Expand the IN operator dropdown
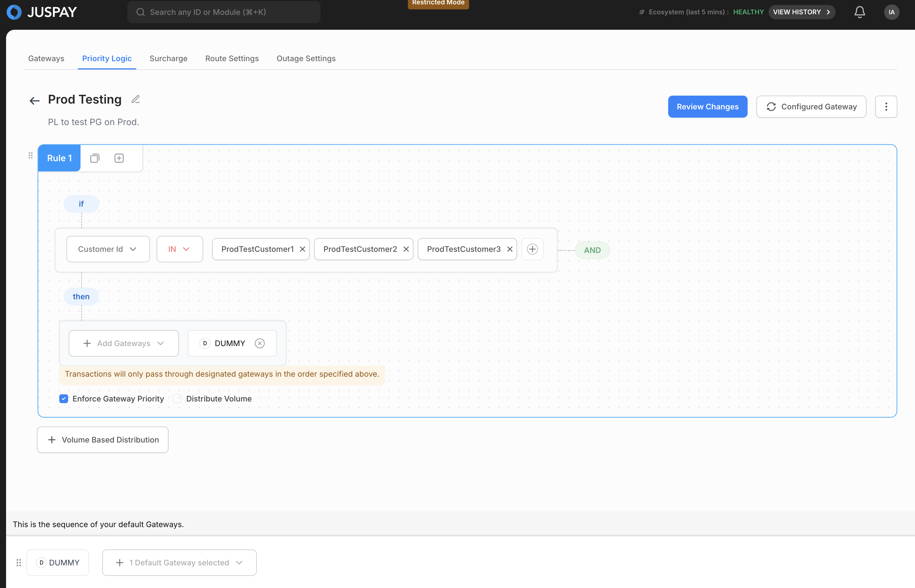Image resolution: width=915 pixels, height=588 pixels. [180, 249]
